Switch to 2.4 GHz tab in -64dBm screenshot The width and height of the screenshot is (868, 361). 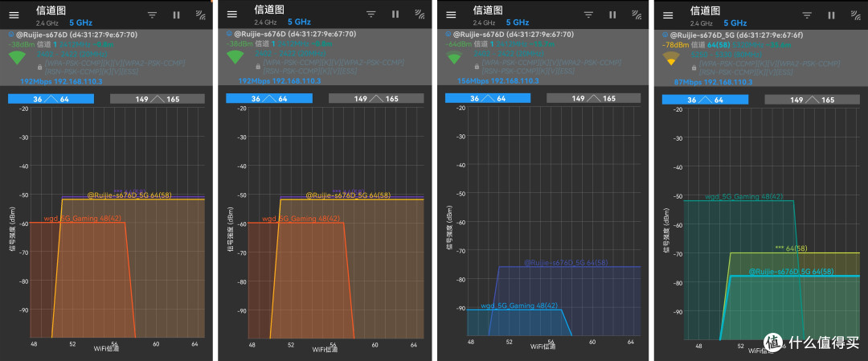coord(484,23)
